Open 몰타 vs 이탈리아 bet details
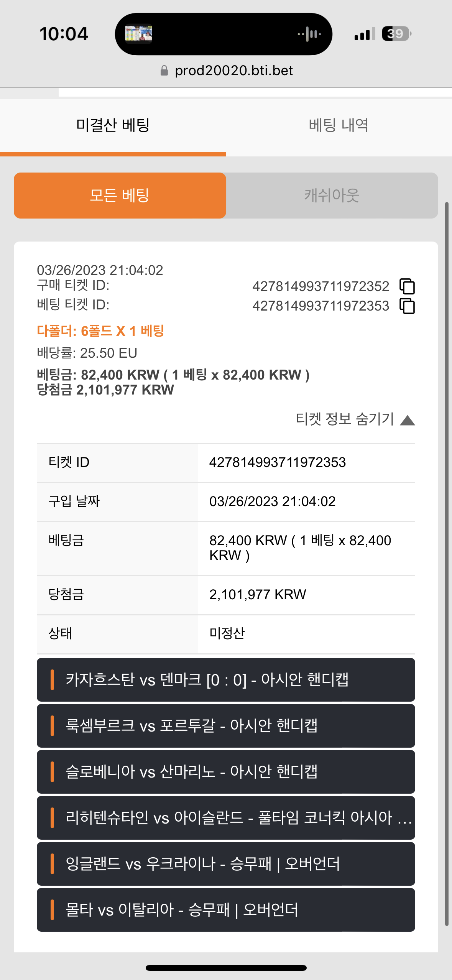Image resolution: width=452 pixels, height=980 pixels. point(226,910)
